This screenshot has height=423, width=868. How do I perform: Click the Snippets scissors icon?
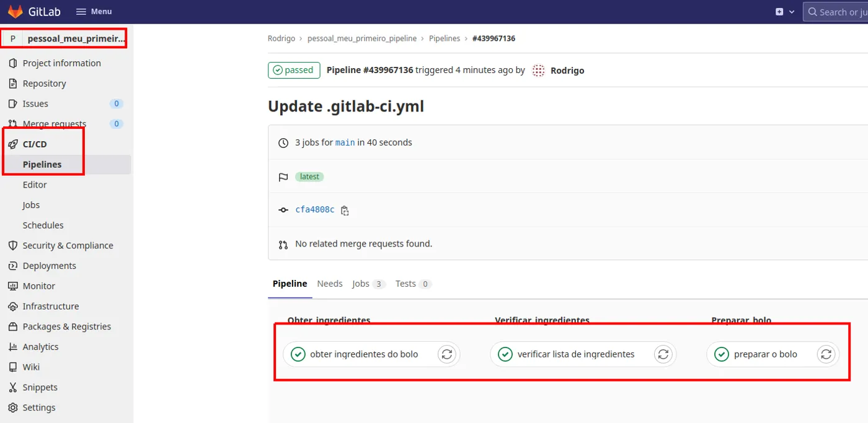point(12,387)
